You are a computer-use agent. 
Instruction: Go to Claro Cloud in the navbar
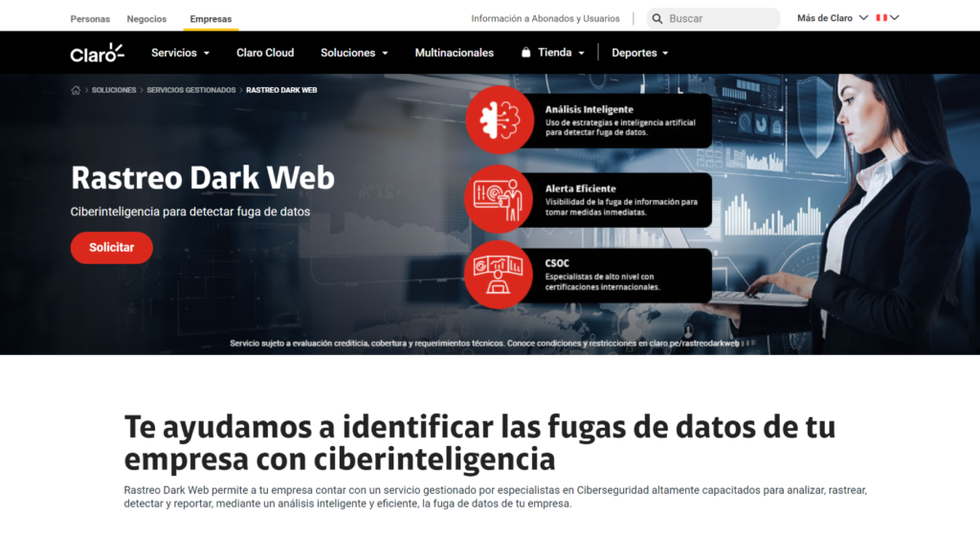pyautogui.click(x=265, y=53)
